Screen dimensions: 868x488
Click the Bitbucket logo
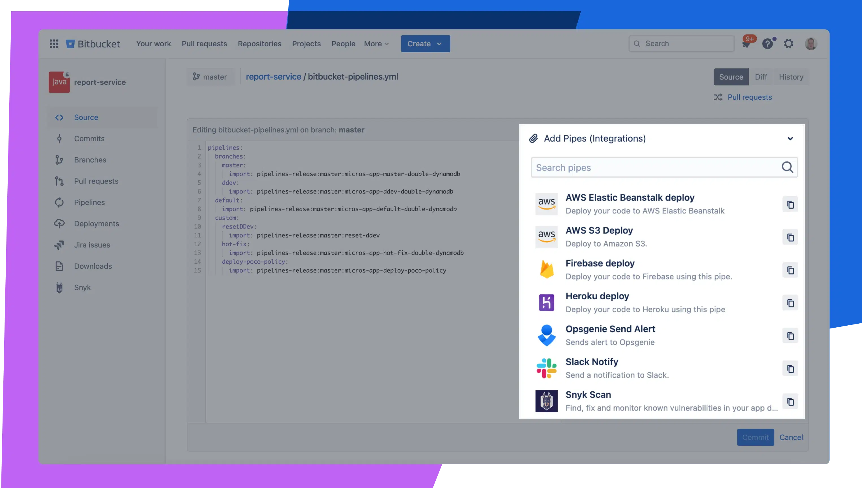tap(93, 44)
